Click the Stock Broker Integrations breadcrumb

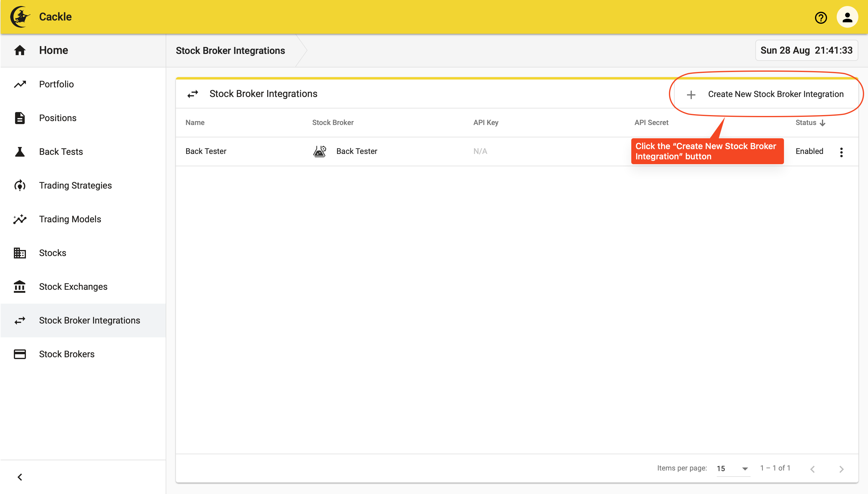click(230, 51)
